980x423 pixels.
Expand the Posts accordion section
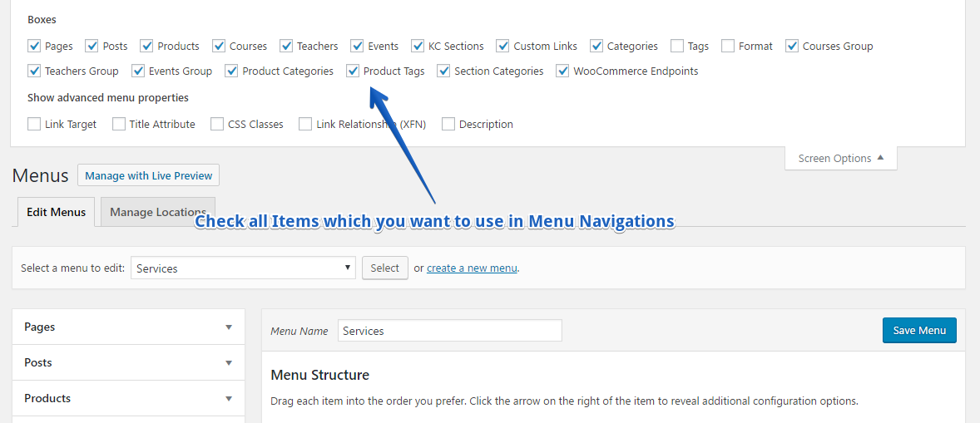tap(128, 363)
